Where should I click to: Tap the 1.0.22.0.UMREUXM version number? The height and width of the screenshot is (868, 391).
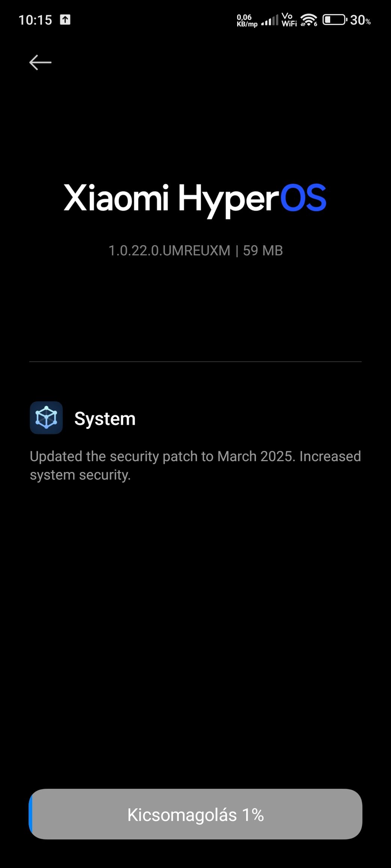[169, 250]
